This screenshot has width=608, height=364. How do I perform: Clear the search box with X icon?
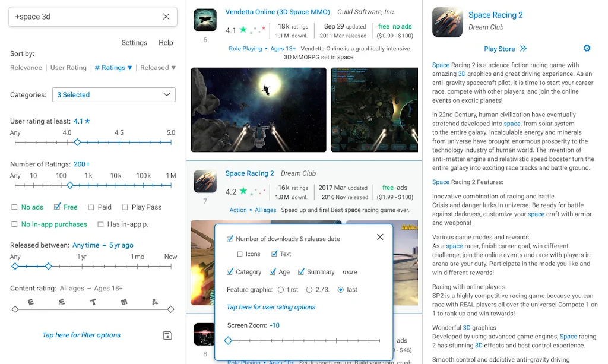(166, 17)
